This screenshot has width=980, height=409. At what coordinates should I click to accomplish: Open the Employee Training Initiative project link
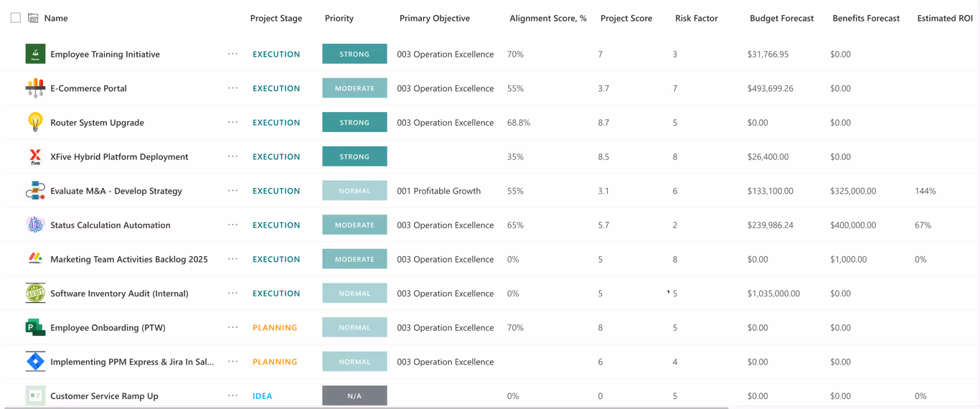pos(105,54)
